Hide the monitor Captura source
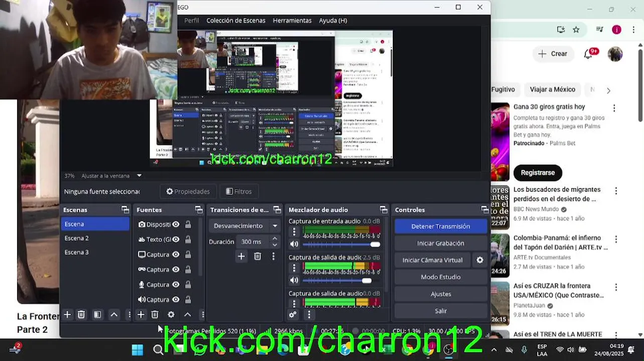Image resolution: width=644 pixels, height=361 pixels. (x=176, y=255)
